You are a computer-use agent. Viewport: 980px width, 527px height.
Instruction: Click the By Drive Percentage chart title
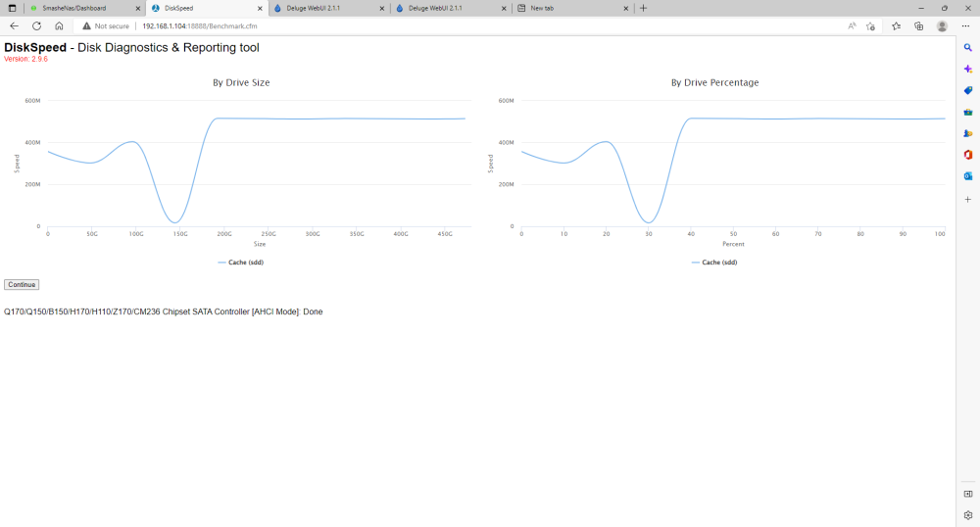(x=715, y=82)
